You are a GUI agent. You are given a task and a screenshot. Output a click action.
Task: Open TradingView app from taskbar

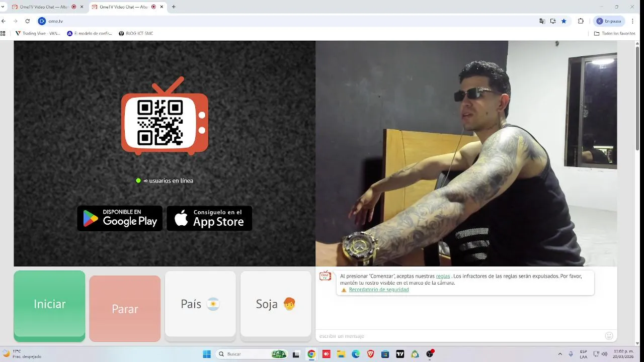point(400,354)
